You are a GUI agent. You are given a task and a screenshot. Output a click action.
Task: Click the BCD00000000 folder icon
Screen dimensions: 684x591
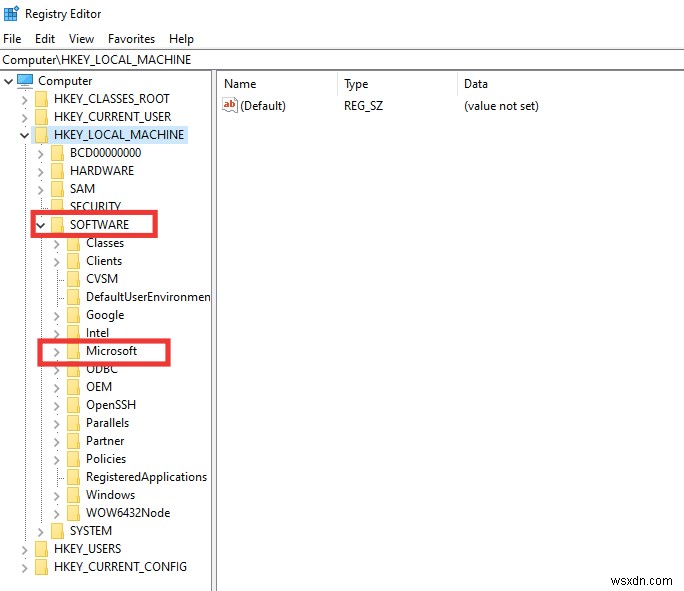(x=58, y=153)
